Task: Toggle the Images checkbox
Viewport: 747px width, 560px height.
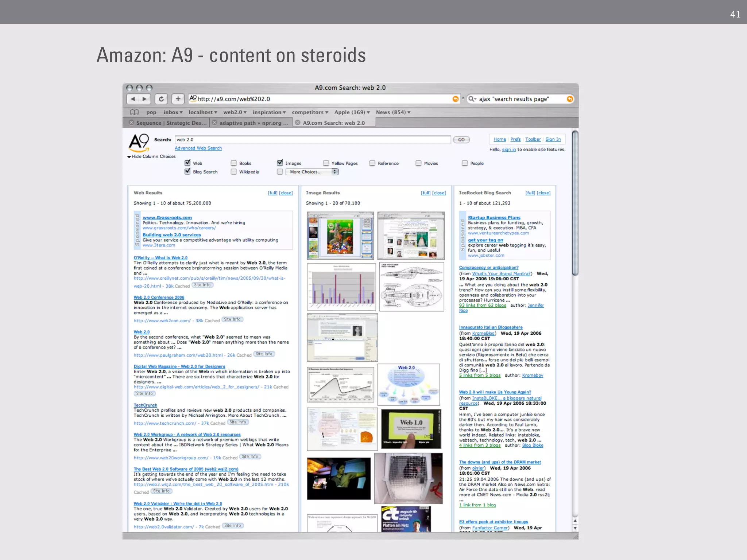Action: coord(280,163)
